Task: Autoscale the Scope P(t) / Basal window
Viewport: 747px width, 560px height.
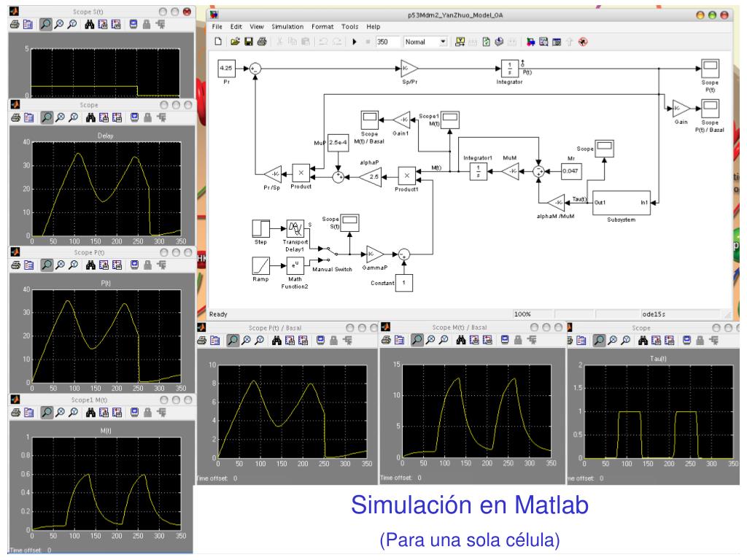Action: [x=276, y=341]
